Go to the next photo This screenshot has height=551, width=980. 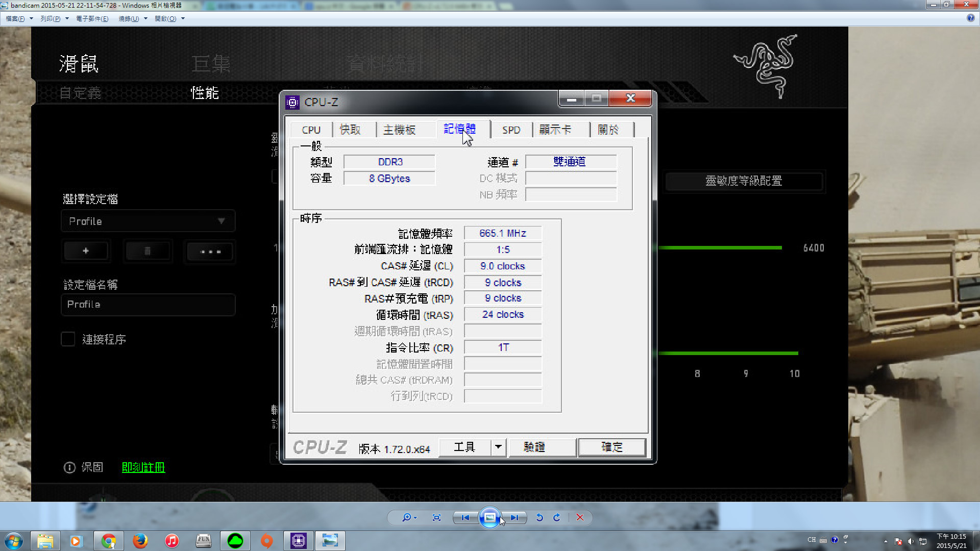514,517
